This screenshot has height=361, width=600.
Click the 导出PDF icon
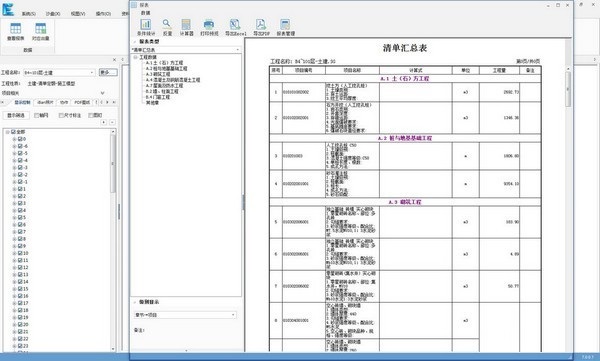[x=261, y=25]
